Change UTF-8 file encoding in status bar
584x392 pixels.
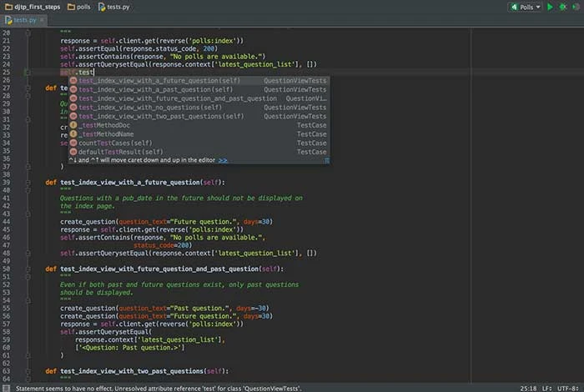(567, 389)
